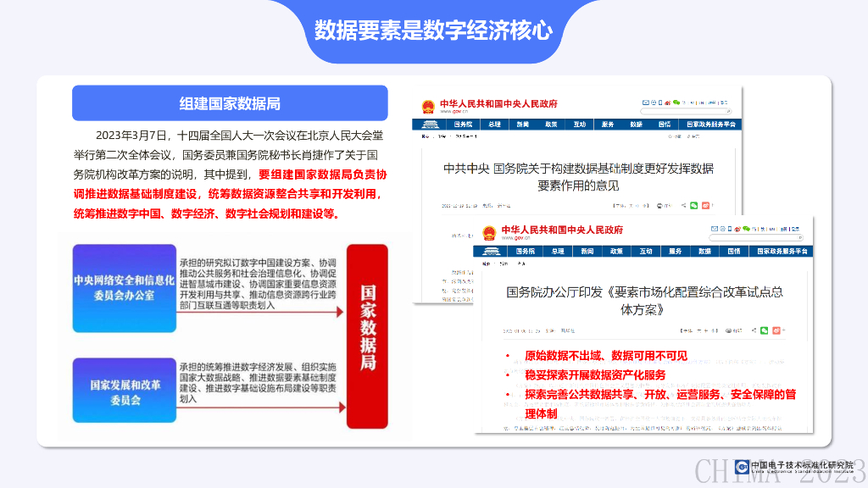Click text 承担的研究拟订数字中国建设方案
The image size is (868, 488).
258,284
